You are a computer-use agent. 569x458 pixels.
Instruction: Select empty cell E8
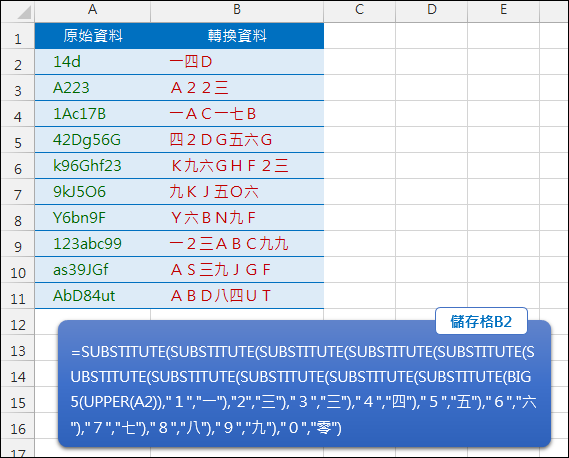pos(503,218)
